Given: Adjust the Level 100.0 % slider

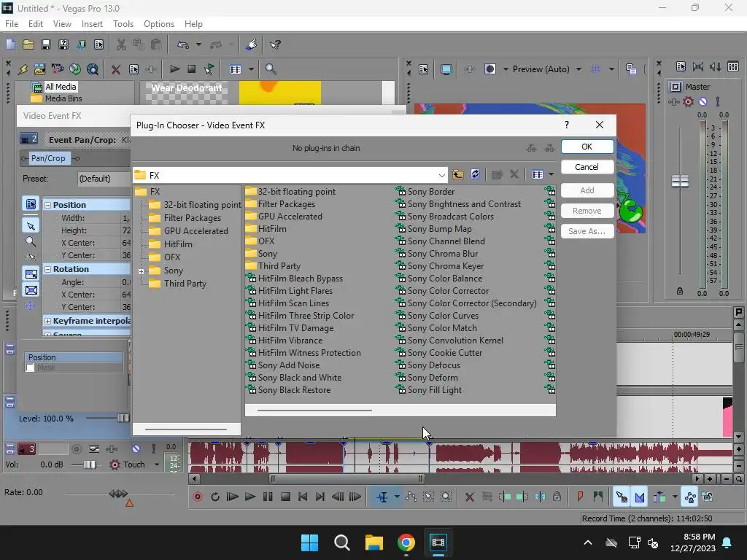Looking at the screenshot, I should point(123,418).
